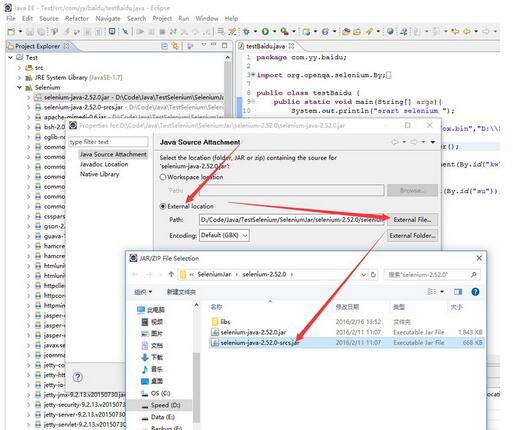The image size is (513, 430).
Task: Click the up-folder arrow in file dialog
Action: point(171,274)
